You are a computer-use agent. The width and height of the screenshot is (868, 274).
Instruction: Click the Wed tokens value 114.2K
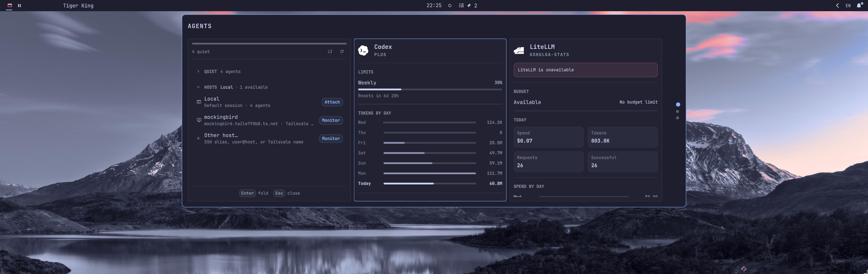coord(494,122)
